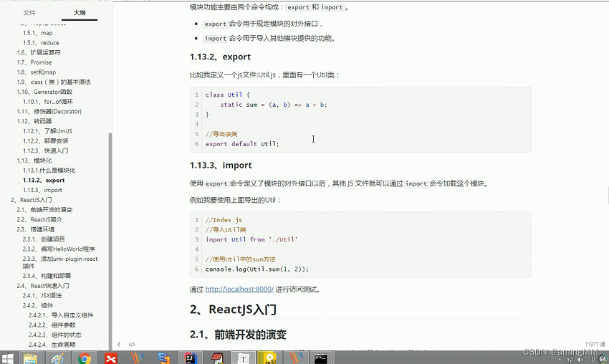Switch to Typora via the T taskbar icon
This screenshot has height=364, width=609.
[243, 358]
